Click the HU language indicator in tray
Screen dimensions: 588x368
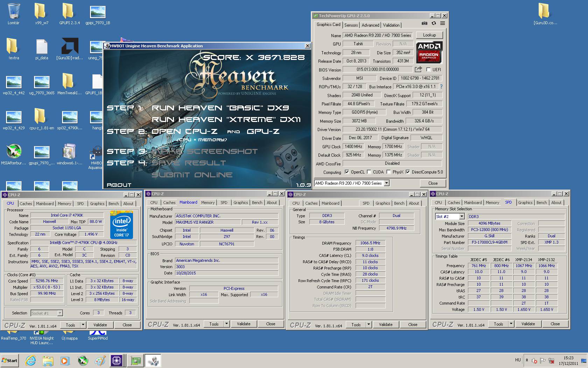pyautogui.click(x=518, y=360)
